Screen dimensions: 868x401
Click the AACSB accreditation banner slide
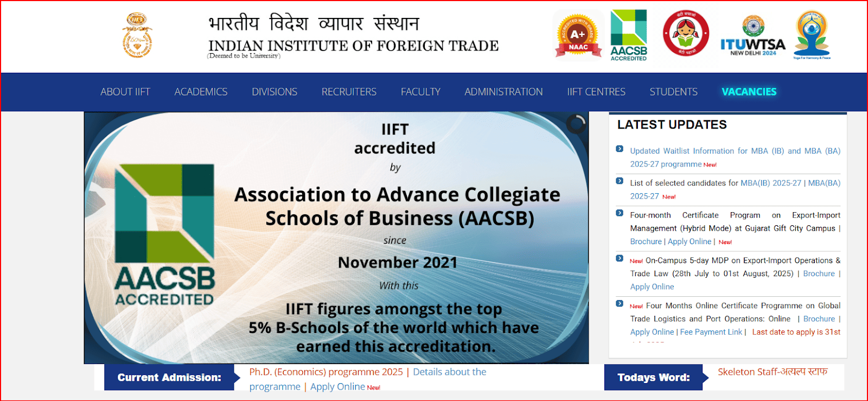[336, 238]
